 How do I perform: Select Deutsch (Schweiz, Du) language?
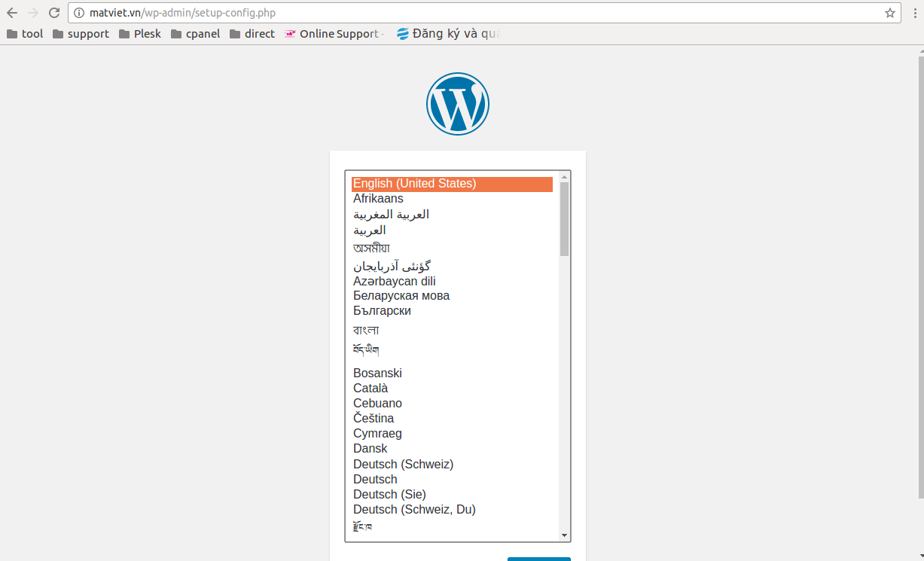(x=452, y=510)
